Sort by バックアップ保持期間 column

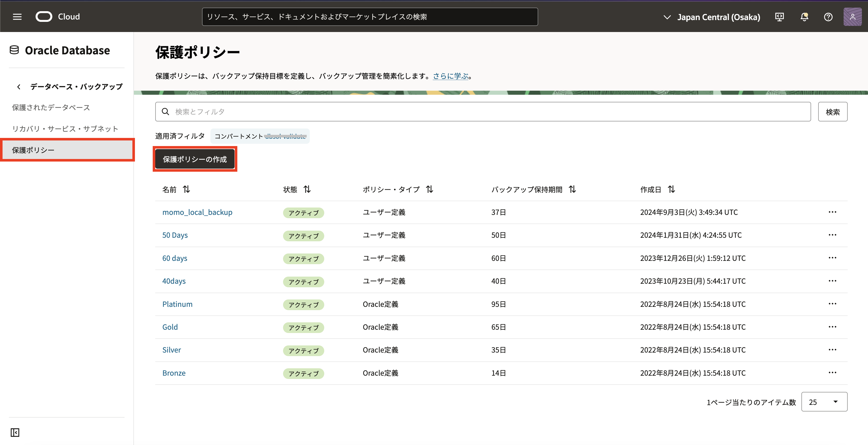(572, 189)
